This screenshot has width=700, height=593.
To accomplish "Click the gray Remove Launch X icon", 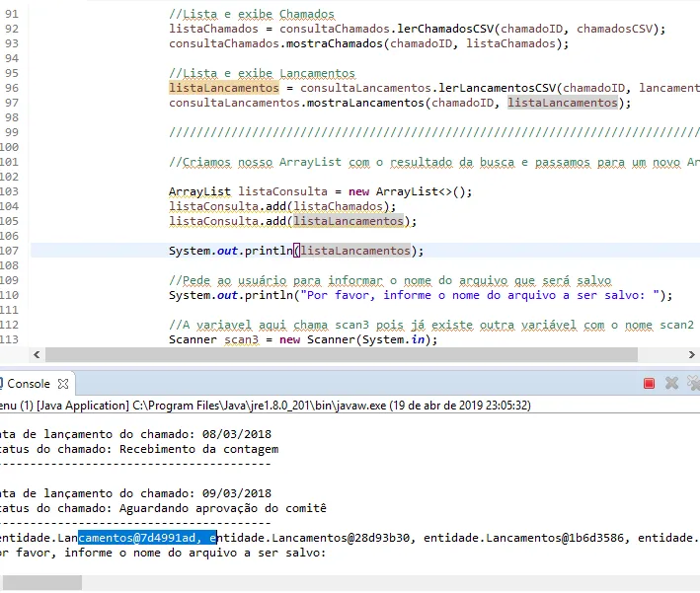I will coord(671,383).
